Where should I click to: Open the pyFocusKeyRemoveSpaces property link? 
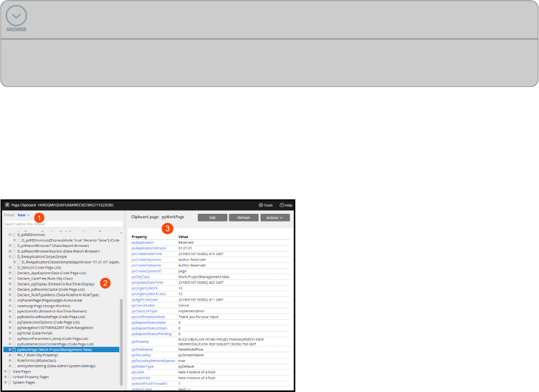point(153,360)
